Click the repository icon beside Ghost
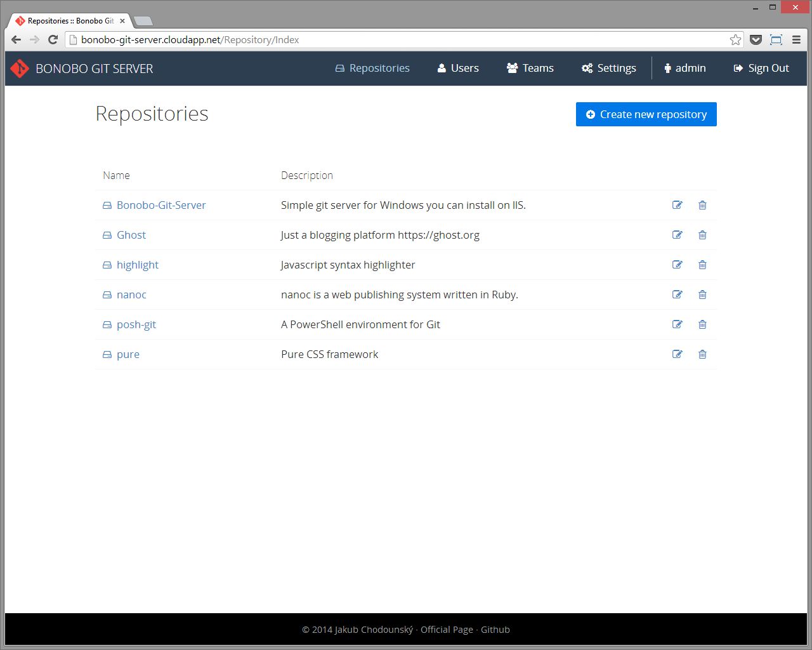 pos(107,235)
